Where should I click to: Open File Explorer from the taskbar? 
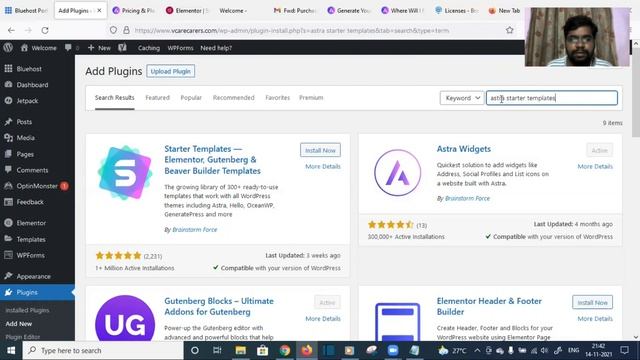pyautogui.click(x=240, y=351)
